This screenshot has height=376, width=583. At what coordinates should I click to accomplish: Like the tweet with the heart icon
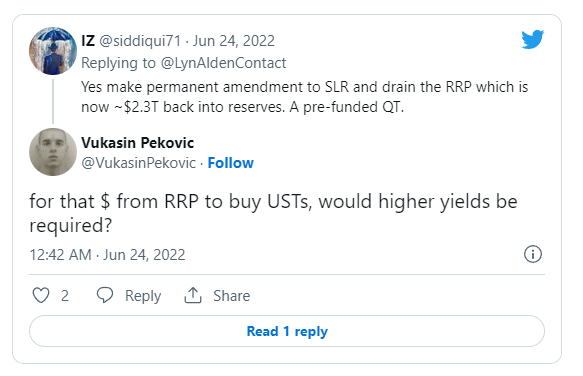click(41, 296)
